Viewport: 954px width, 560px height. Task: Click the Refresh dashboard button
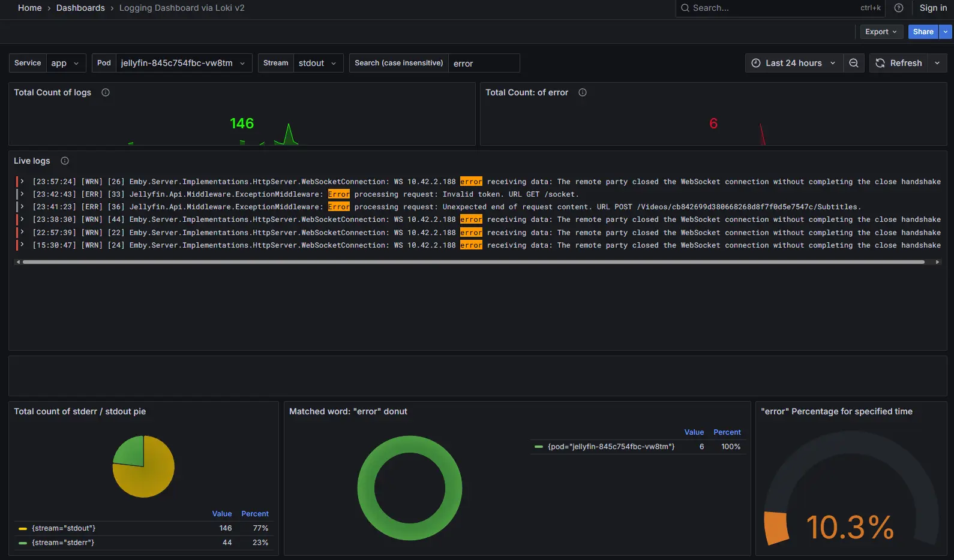coord(899,63)
